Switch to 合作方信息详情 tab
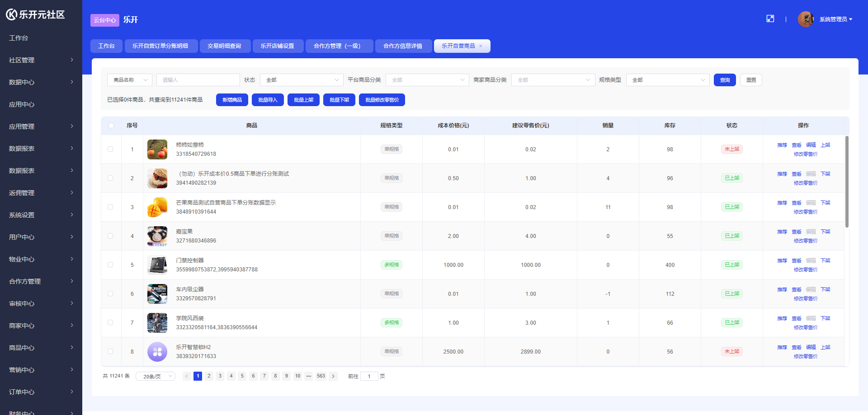 click(x=403, y=46)
